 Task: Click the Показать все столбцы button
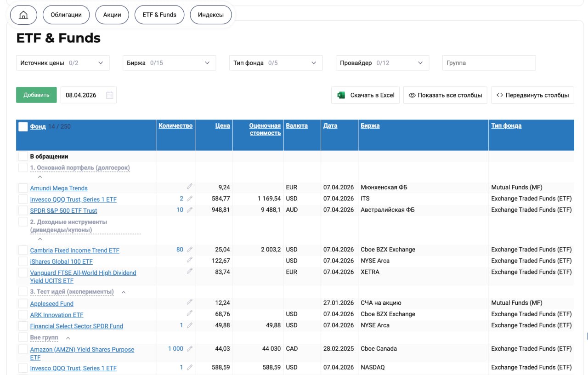[x=445, y=95]
